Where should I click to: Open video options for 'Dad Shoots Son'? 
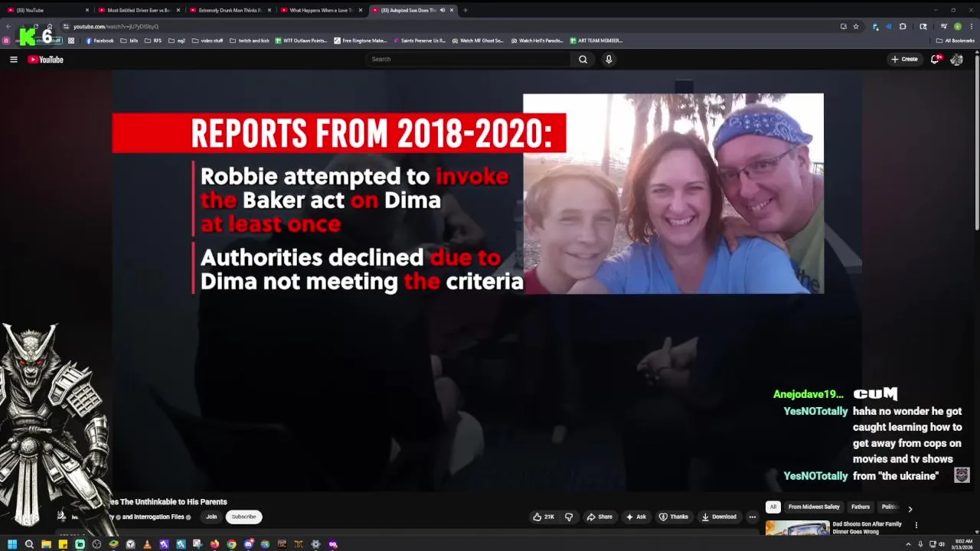point(916,525)
